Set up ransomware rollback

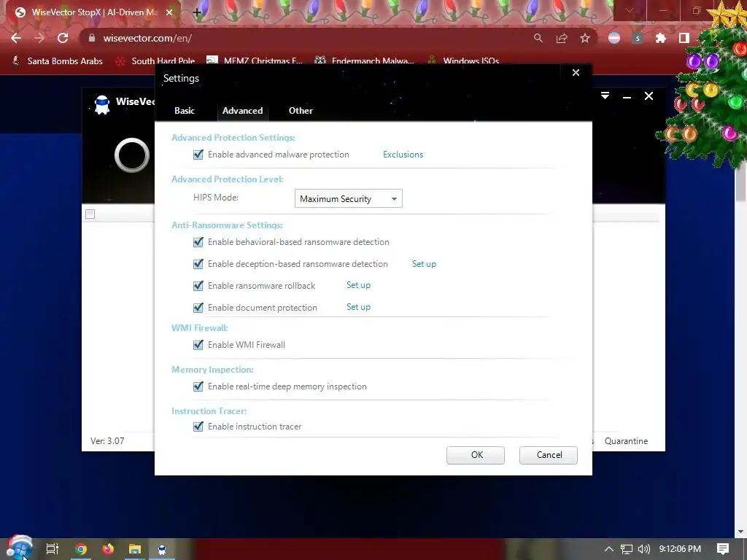tap(358, 285)
